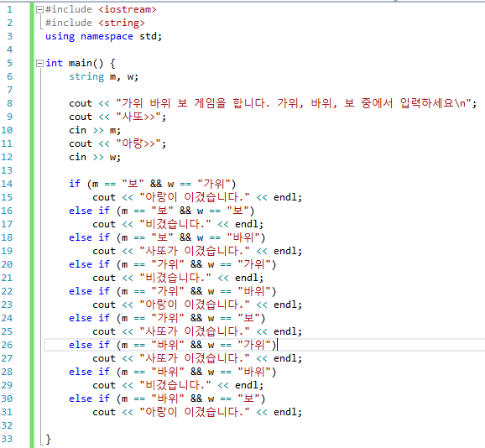
Task: Click on '#include <string>' text
Action: [x=95, y=23]
